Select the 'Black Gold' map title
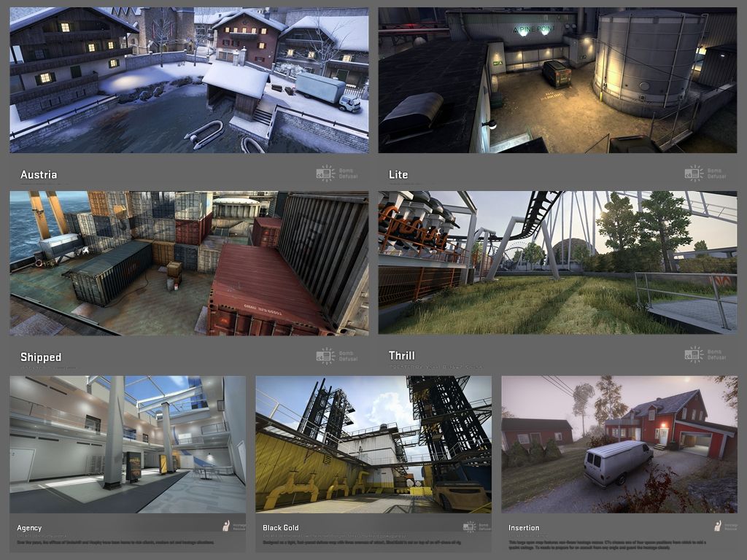 (281, 528)
